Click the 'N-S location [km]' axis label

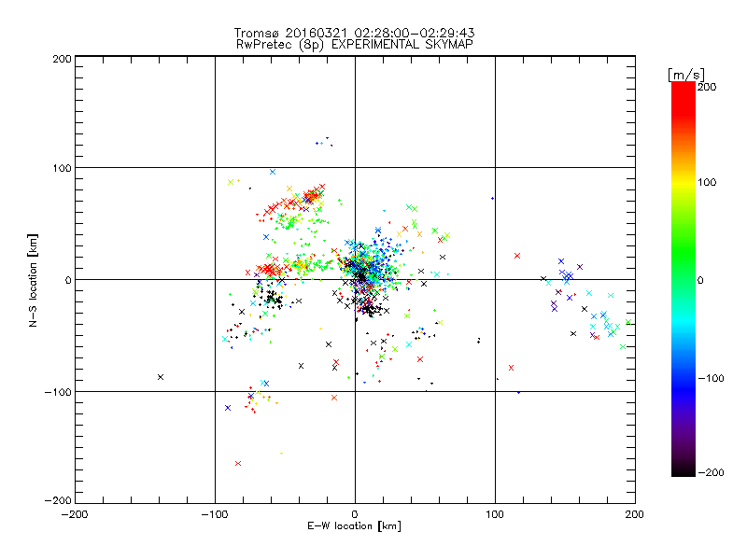click(33, 280)
